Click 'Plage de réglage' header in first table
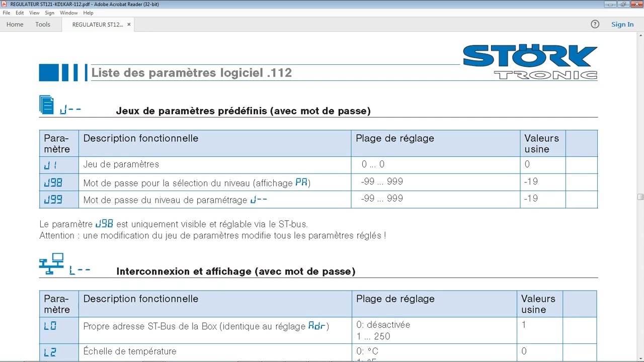This screenshot has height=362, width=644. tap(395, 138)
